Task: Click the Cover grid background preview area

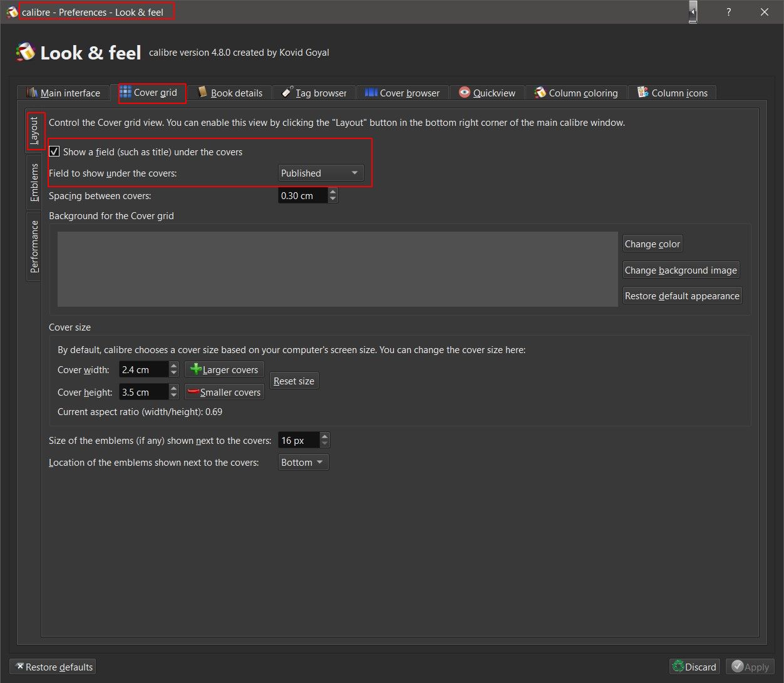Action: pos(338,269)
